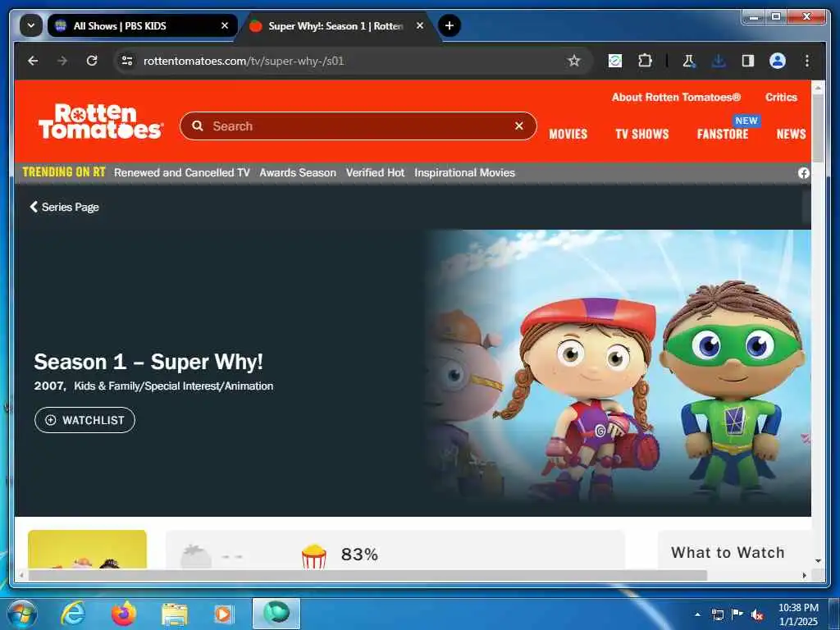Click the vertical page scrollbar thumb
This screenshot has height=630, width=840.
click(818, 130)
